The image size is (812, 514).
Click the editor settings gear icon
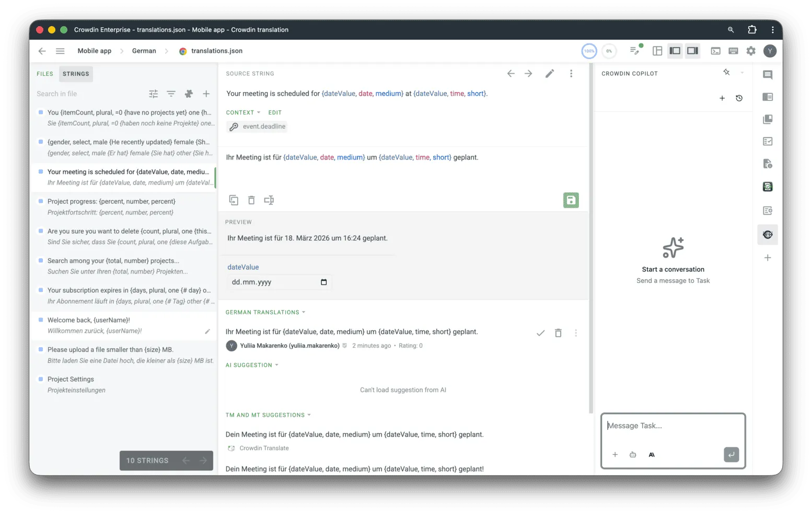click(x=751, y=51)
